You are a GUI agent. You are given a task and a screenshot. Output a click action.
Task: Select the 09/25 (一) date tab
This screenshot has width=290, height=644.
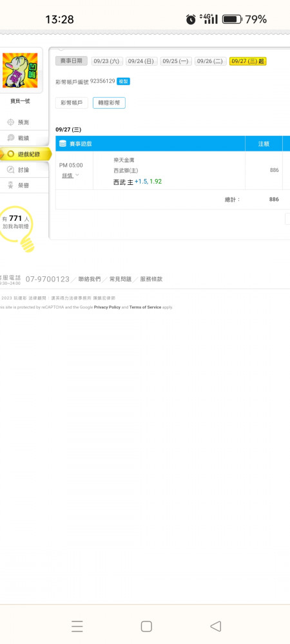click(x=175, y=61)
